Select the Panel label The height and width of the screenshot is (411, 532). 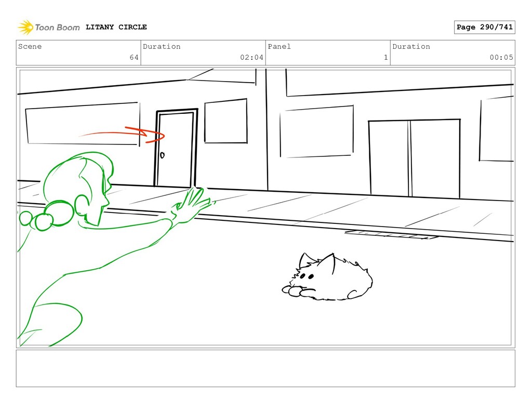tap(279, 46)
